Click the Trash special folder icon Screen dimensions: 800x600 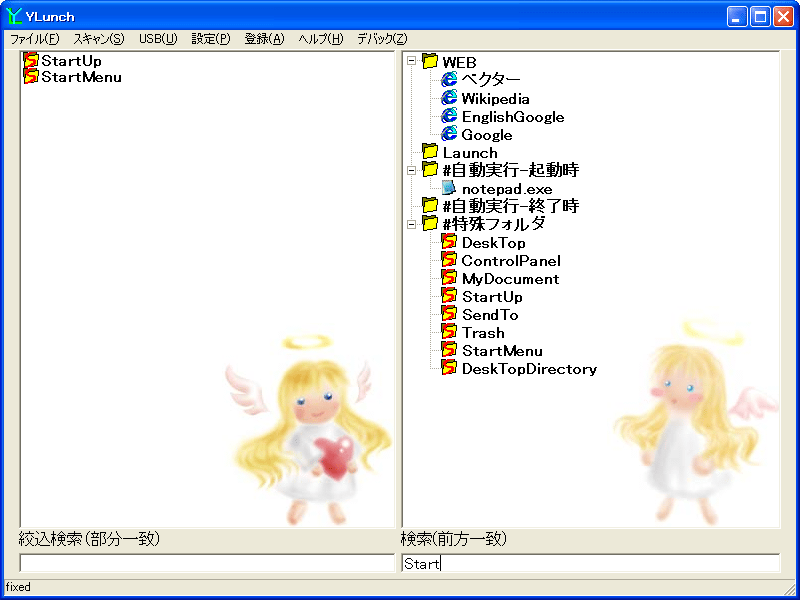click(x=449, y=332)
